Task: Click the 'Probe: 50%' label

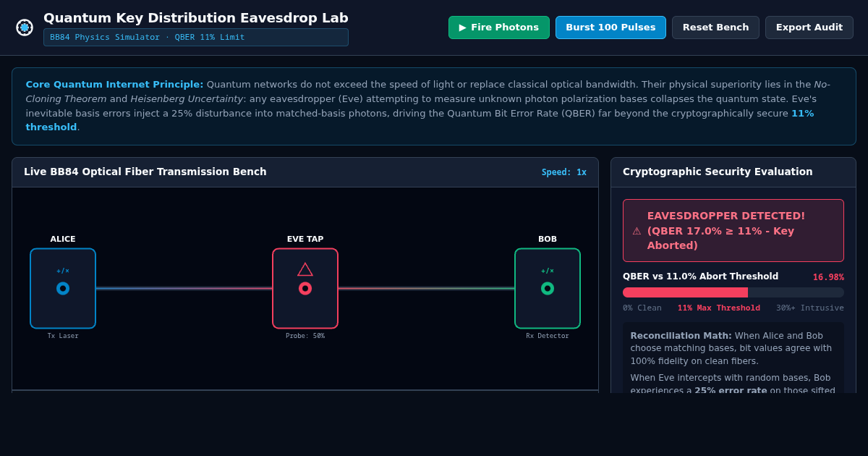Action: (305, 336)
